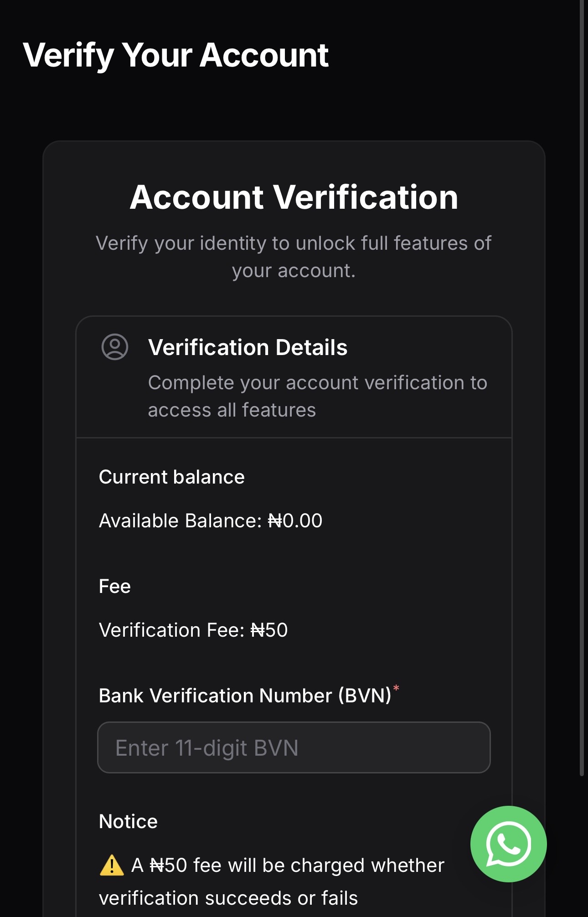This screenshot has height=917, width=588.
Task: Click the Notice heading
Action: [128, 822]
